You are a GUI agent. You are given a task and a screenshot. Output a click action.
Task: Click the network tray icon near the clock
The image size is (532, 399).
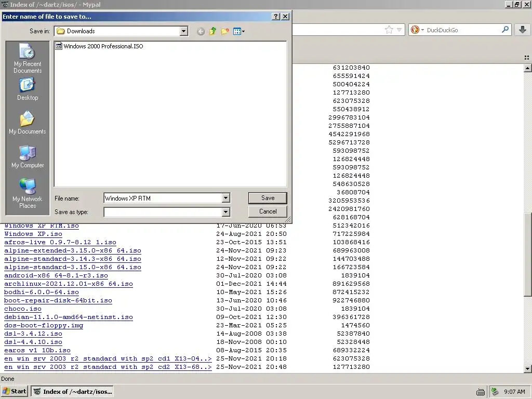pos(495,392)
